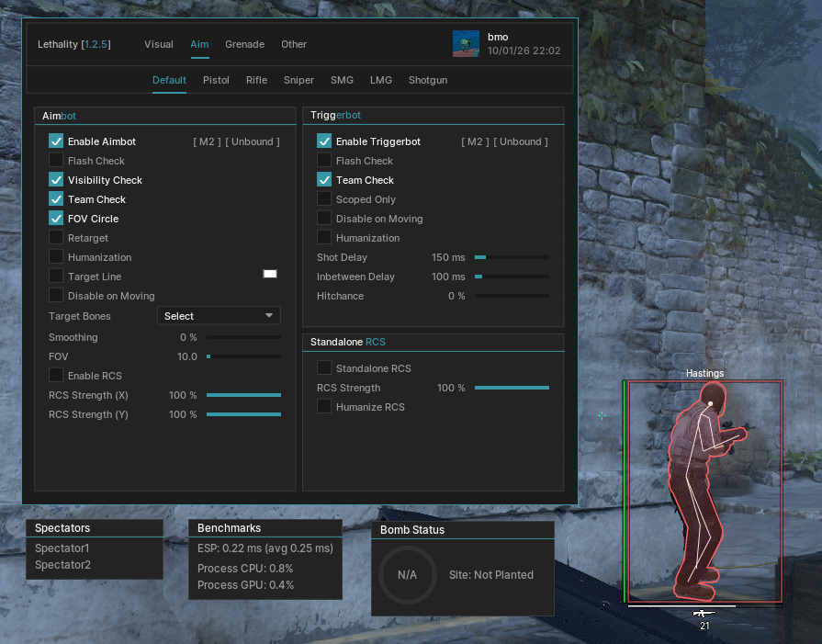Enable Triggerbot Humanization checkbox

[x=324, y=238]
